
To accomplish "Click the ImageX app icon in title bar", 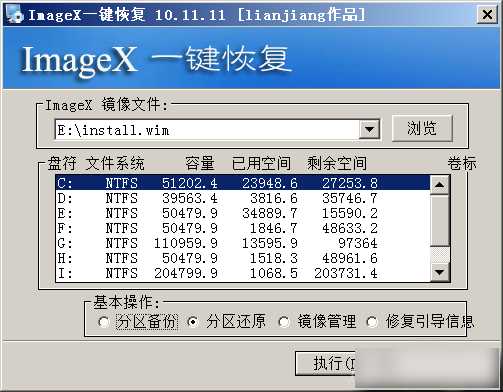I will click(x=14, y=14).
